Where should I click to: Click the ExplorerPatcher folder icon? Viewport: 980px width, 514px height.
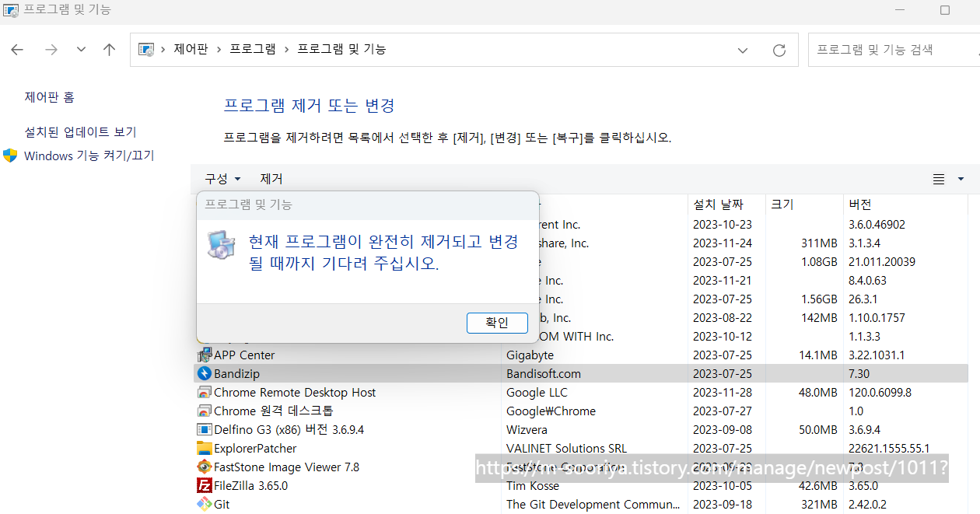point(205,449)
